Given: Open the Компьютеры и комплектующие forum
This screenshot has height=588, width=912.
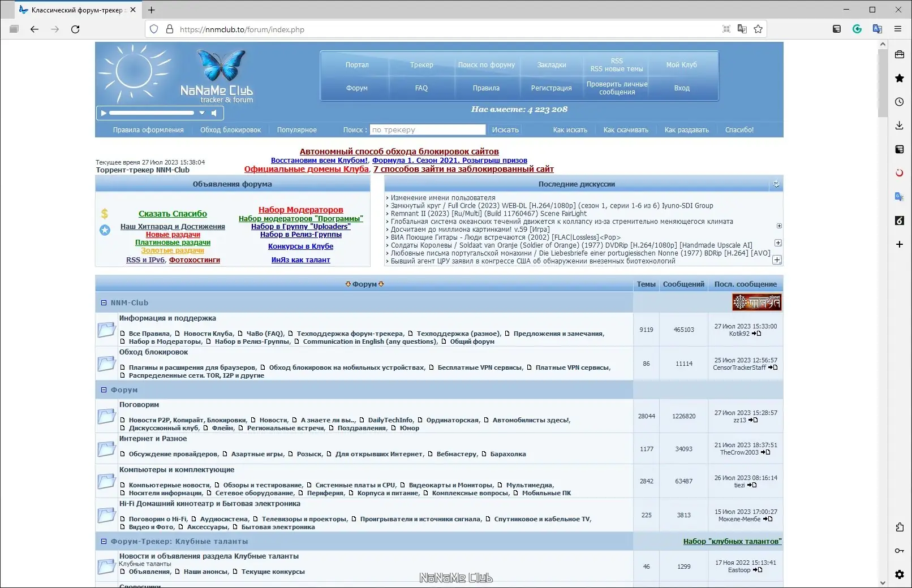Looking at the screenshot, I should 177,470.
